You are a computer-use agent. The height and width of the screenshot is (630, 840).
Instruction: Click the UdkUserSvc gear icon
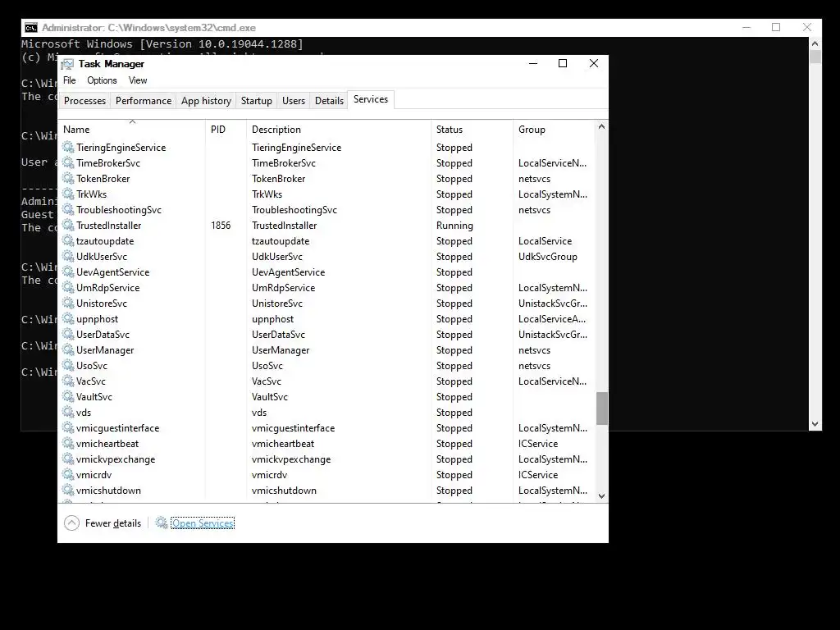tap(68, 256)
